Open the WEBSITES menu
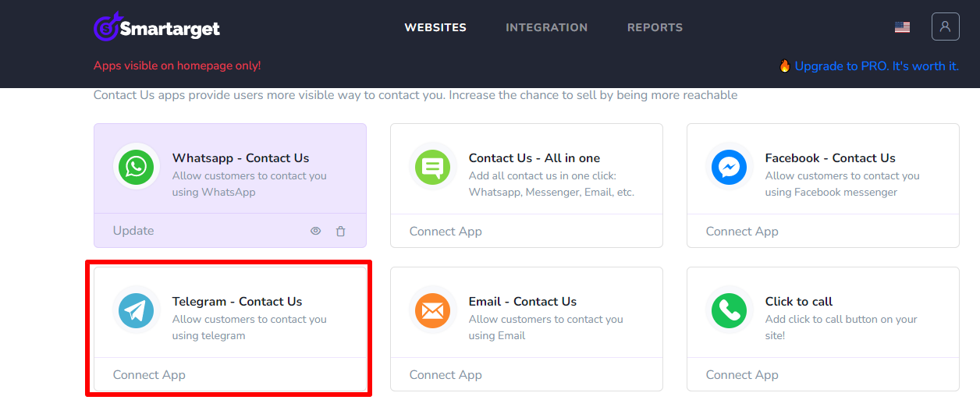The height and width of the screenshot is (407, 980). point(435,27)
